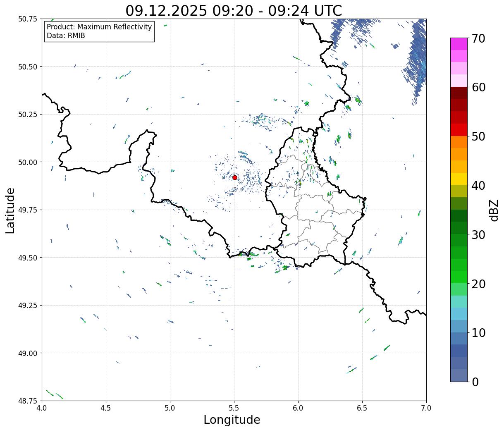Screen dimensions: 504x430
Task: Click the latitude tick label 50.75
Action: [x=28, y=19]
